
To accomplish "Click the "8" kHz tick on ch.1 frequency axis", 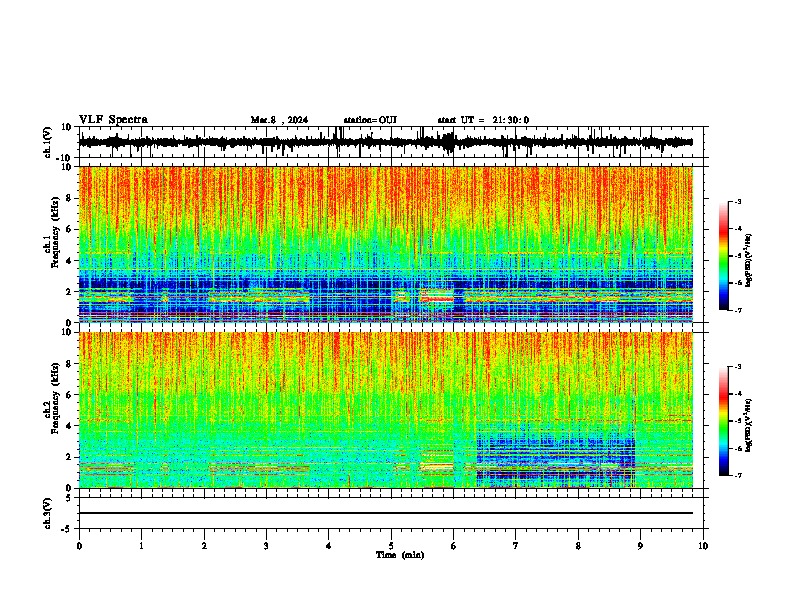I will (69, 198).
